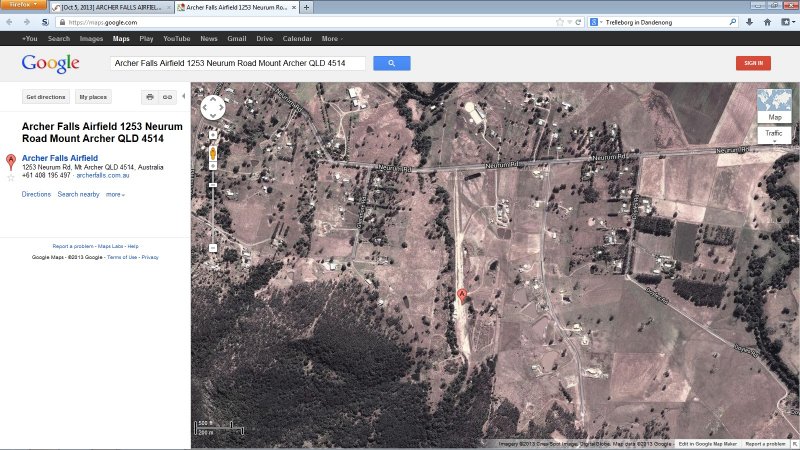Viewport: 800px width, 450px height.
Task: Open the Firefox application menu button
Action: [23, 5]
